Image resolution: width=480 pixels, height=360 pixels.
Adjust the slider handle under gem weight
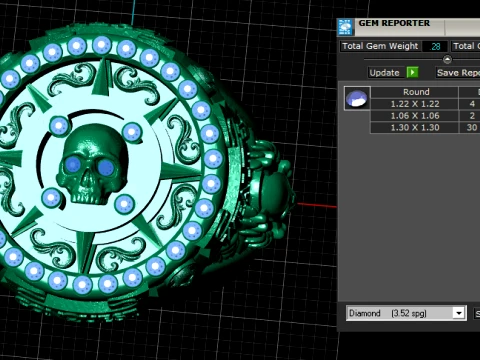(x=447, y=60)
